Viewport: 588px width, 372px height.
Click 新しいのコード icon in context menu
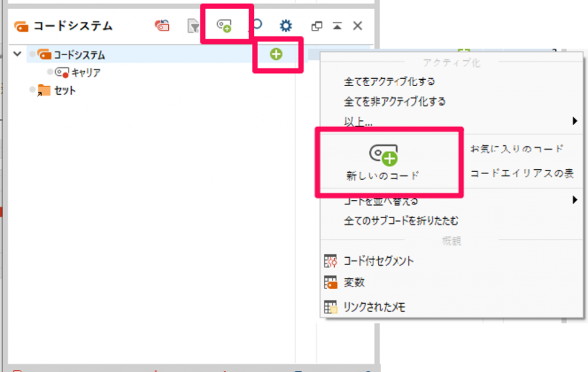click(x=384, y=155)
